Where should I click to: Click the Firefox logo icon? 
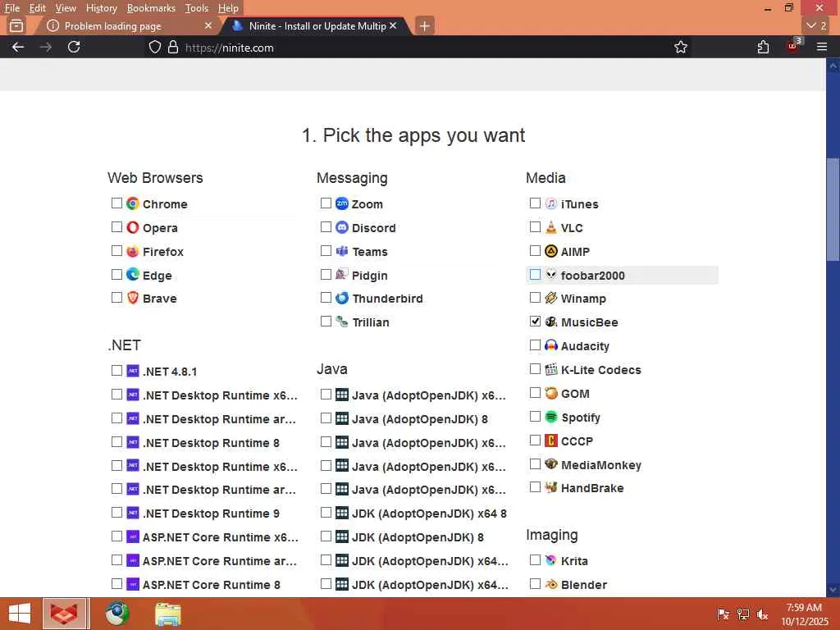(x=132, y=251)
